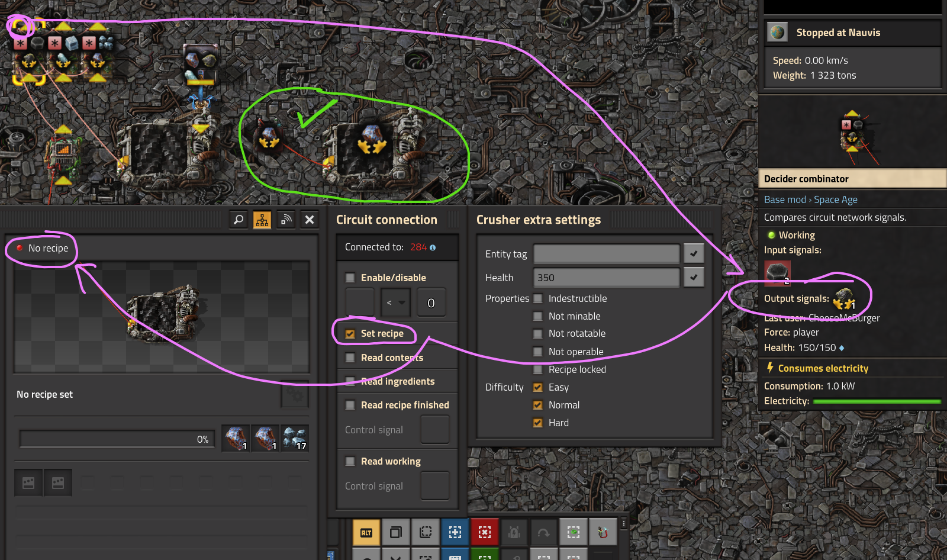Click the green Electricity bar

point(877,401)
